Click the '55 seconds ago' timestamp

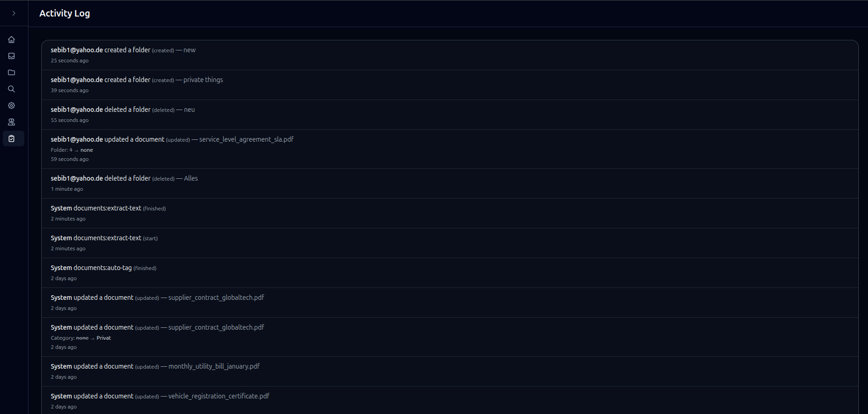coord(70,120)
